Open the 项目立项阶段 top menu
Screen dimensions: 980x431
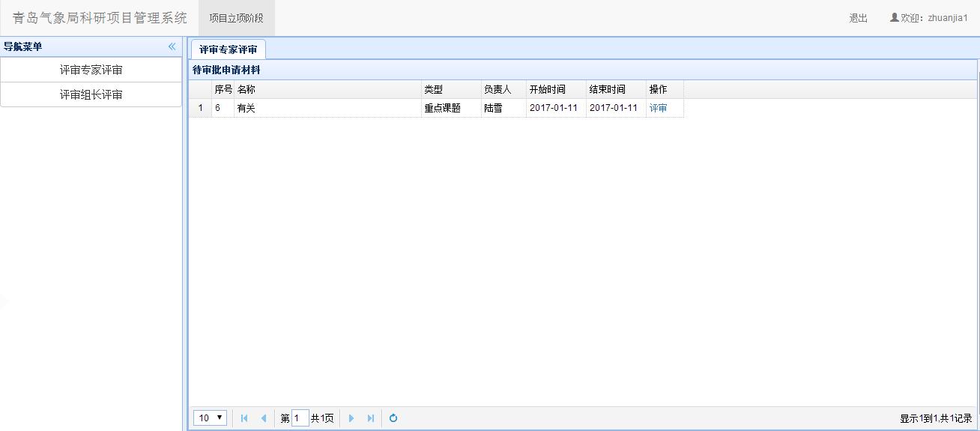(x=236, y=18)
